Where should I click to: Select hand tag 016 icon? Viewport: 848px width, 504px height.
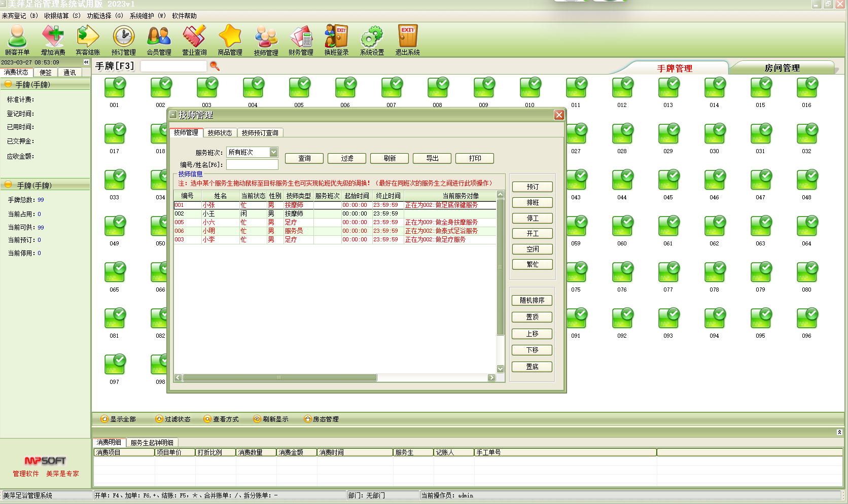coord(806,88)
